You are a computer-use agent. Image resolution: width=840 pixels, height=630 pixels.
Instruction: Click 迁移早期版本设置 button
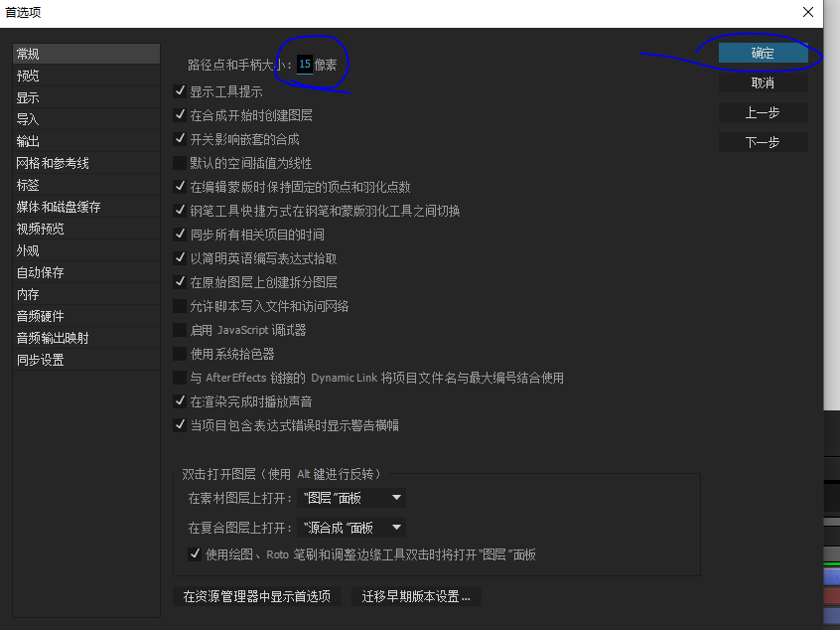point(415,597)
